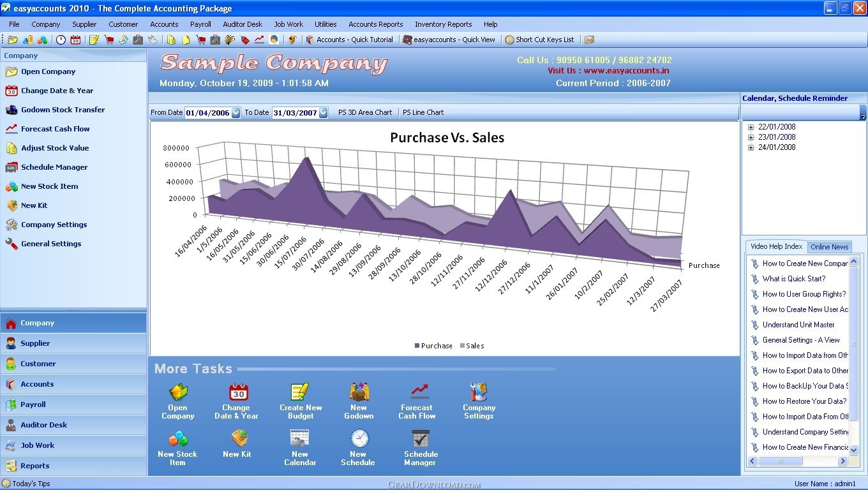Expand the 24/01/2008 calendar entry
Viewport: 868px width, 490px height.
tap(751, 147)
